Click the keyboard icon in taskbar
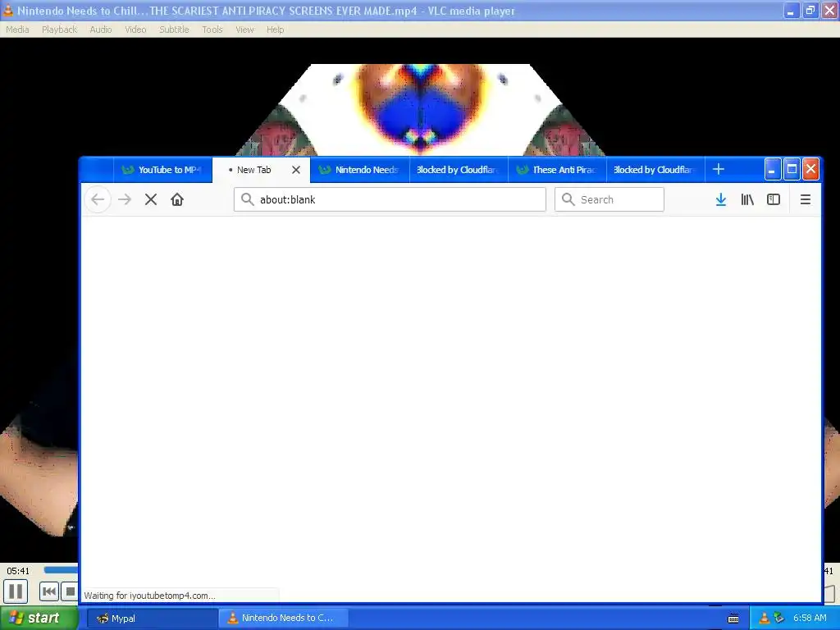840x630 pixels. coord(733,619)
